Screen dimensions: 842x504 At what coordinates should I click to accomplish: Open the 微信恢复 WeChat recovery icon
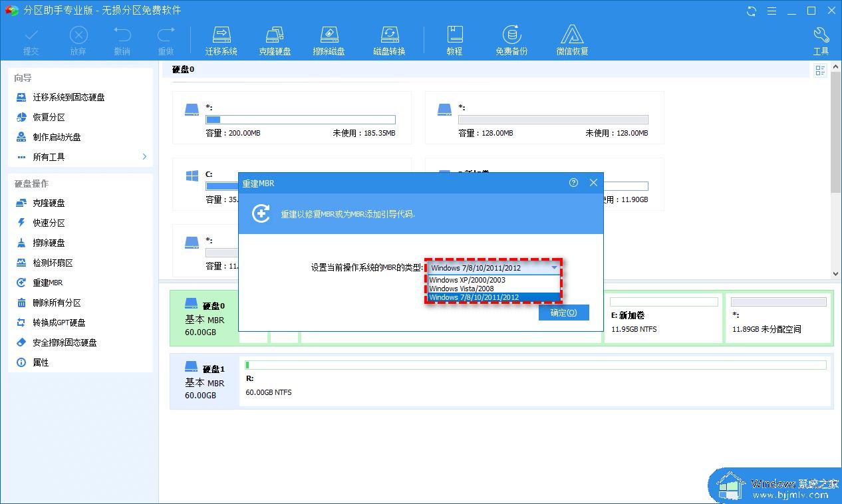pyautogui.click(x=572, y=41)
